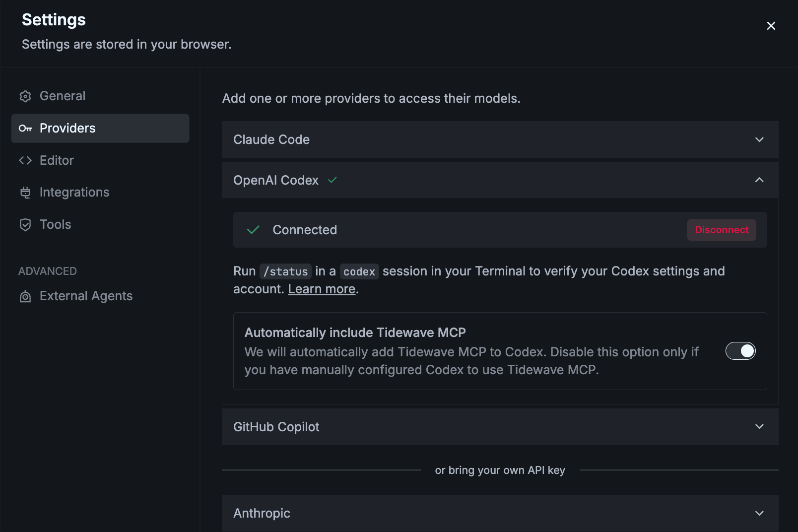
Task: Click the green check beside OpenAI Codex
Action: coord(332,180)
